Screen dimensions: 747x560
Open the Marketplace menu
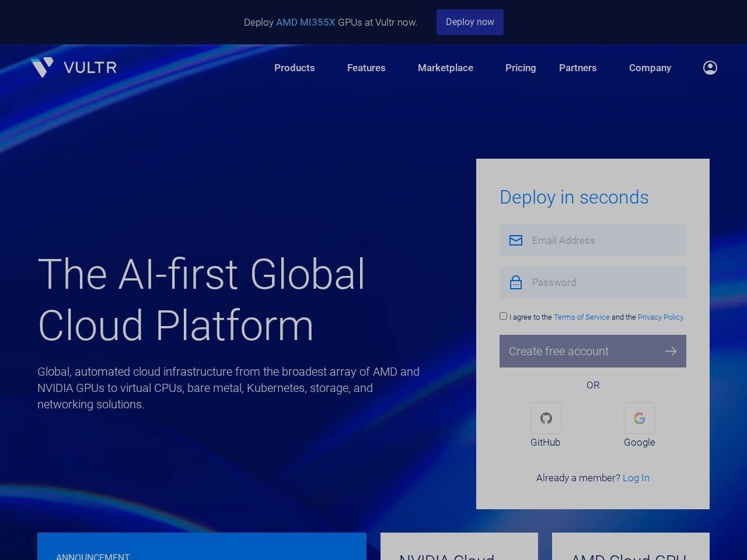coord(445,68)
